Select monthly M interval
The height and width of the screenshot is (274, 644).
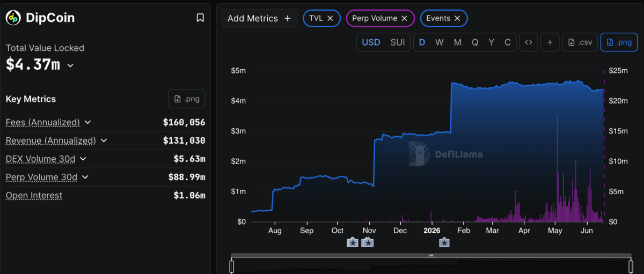click(457, 42)
